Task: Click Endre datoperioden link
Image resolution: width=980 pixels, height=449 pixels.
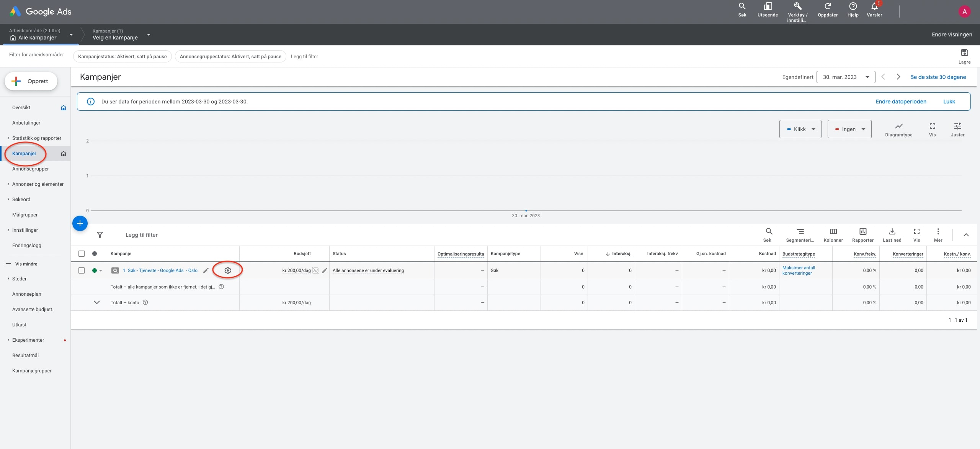Action: (x=901, y=102)
